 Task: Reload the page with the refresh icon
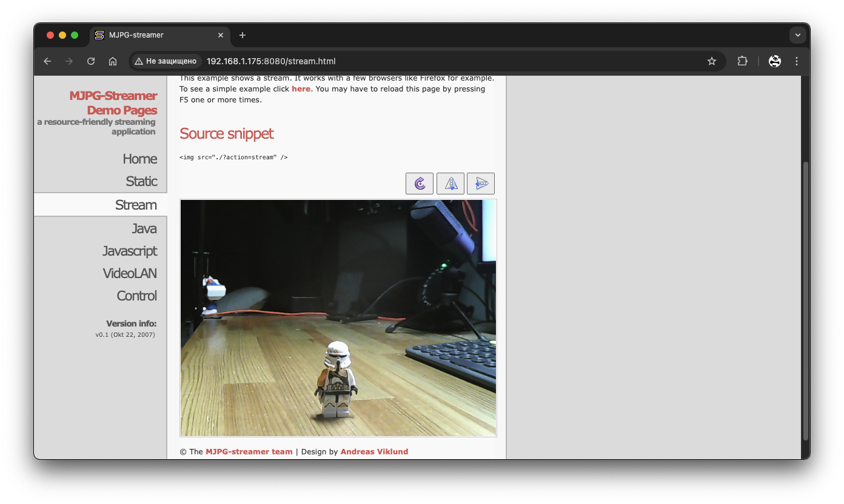pos(91,61)
